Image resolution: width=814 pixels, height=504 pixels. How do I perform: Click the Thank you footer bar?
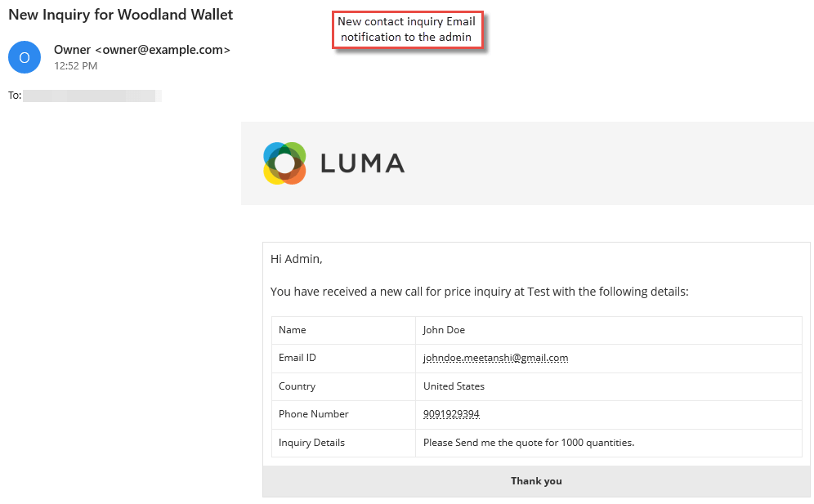pyautogui.click(x=536, y=481)
